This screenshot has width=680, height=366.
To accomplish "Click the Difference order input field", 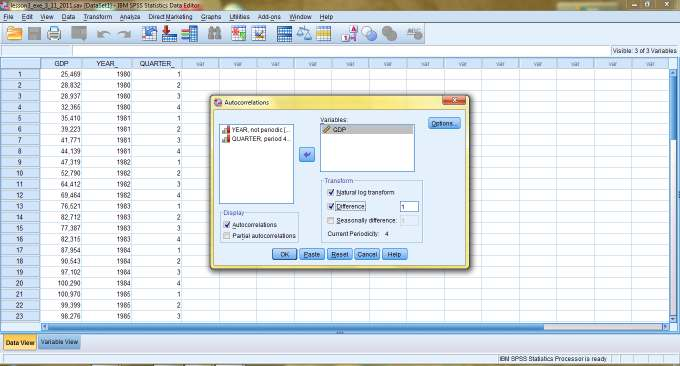I will coord(409,207).
